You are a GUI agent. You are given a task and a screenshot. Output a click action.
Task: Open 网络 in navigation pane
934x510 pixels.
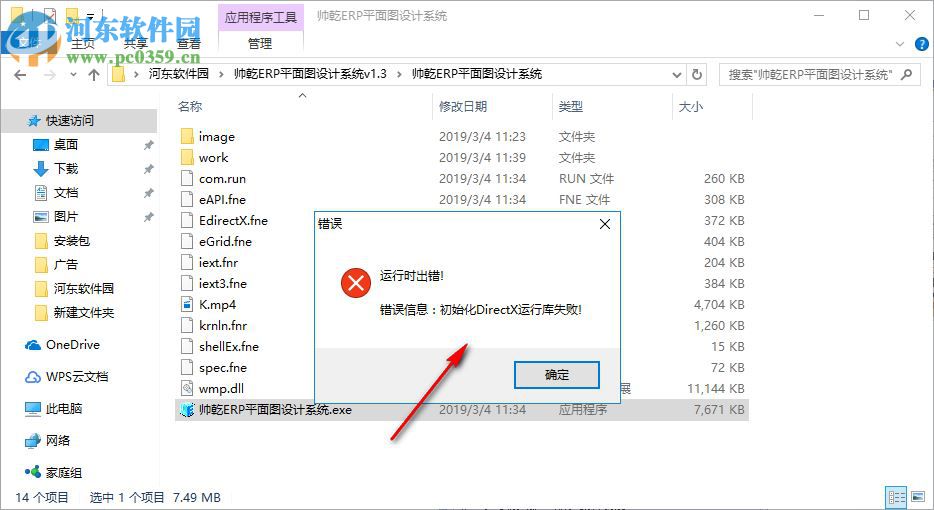pos(58,440)
